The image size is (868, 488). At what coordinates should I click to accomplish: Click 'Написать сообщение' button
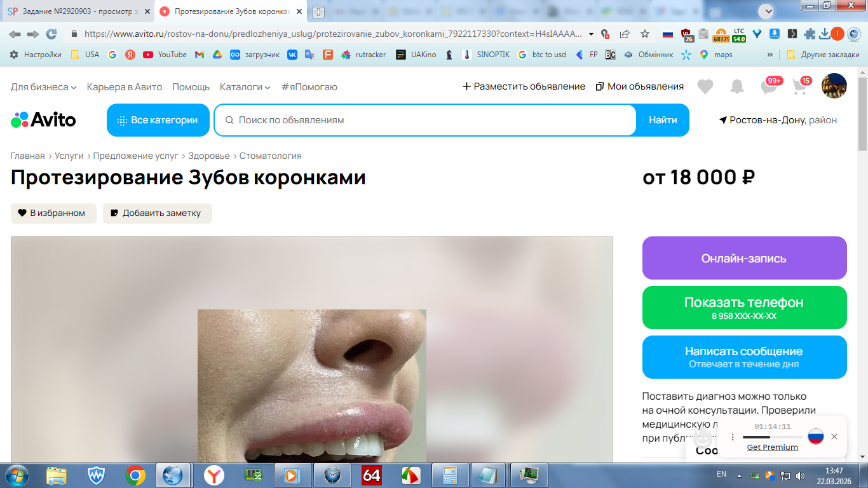pos(745,357)
